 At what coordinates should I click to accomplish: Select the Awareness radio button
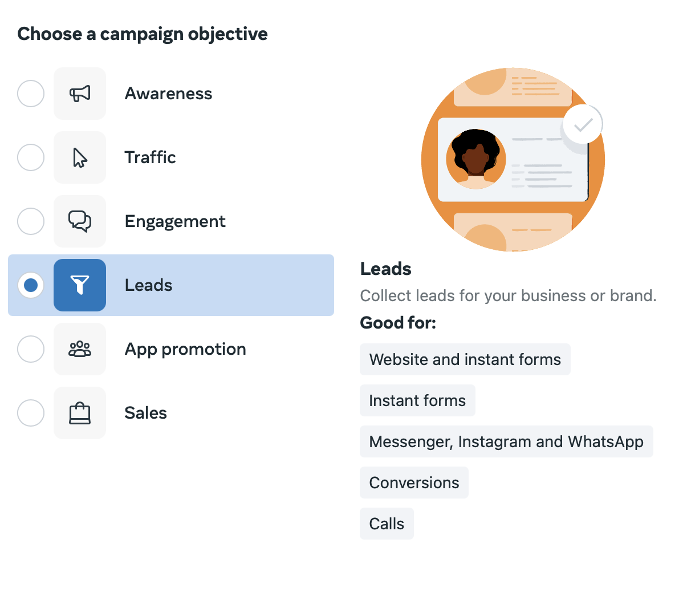30,94
